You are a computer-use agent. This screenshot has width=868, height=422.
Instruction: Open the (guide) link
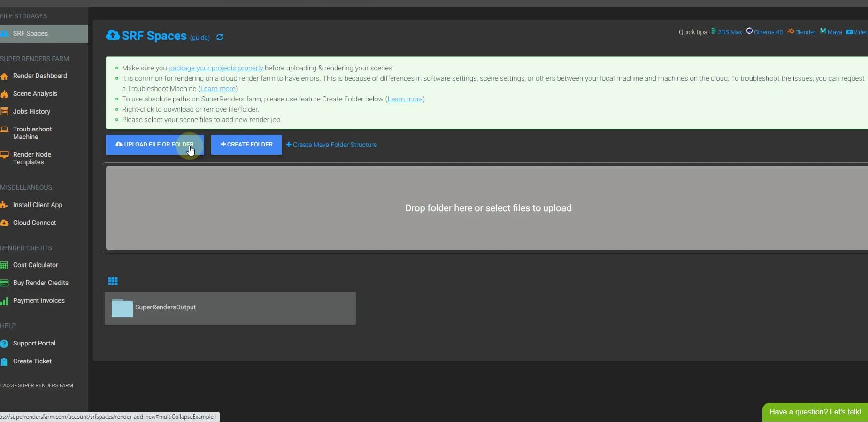pyautogui.click(x=200, y=38)
